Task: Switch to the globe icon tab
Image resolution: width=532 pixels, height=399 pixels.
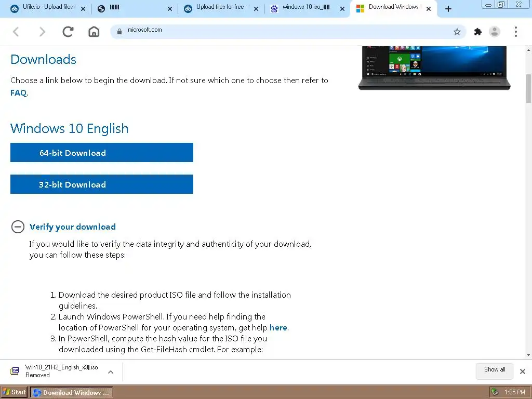Action: (x=134, y=8)
